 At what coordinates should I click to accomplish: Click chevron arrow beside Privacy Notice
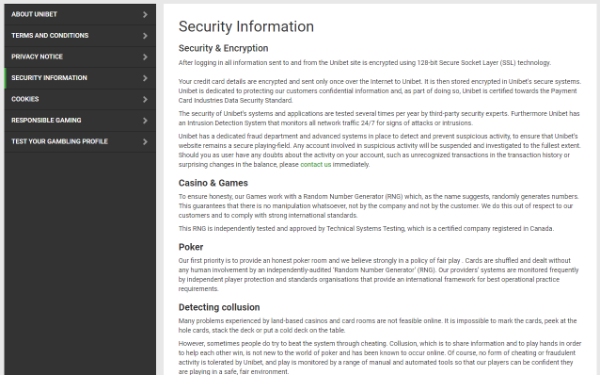pos(145,57)
